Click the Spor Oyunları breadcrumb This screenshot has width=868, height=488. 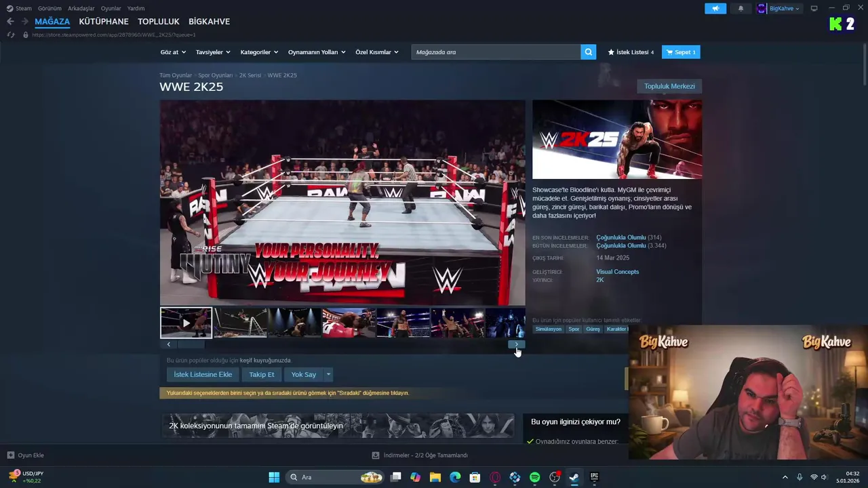pyautogui.click(x=216, y=75)
